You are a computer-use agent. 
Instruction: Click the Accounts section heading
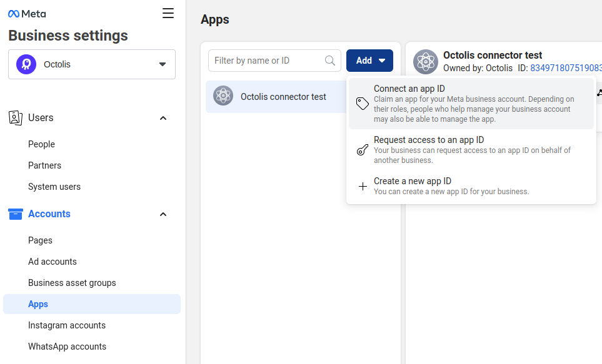(49, 214)
